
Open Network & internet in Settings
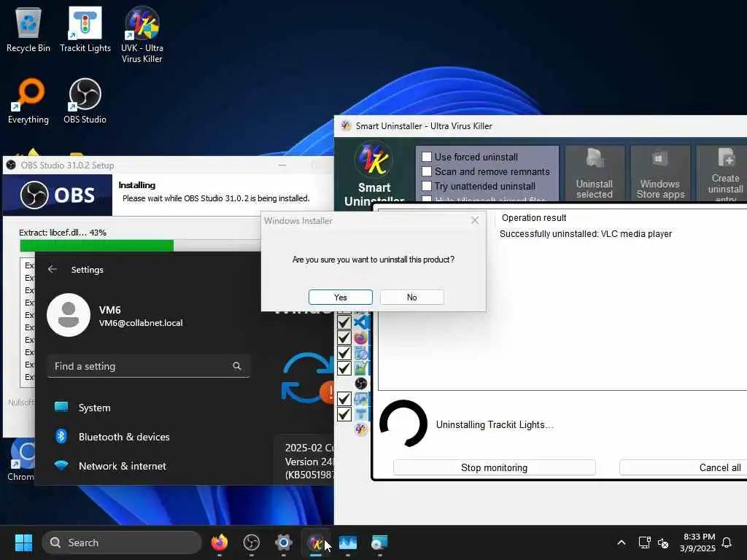point(122,466)
